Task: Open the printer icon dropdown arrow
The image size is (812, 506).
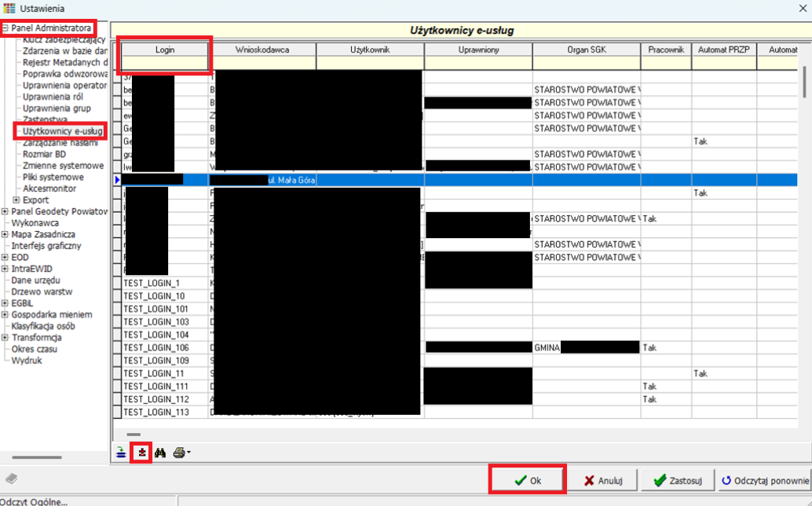Action: (x=188, y=453)
